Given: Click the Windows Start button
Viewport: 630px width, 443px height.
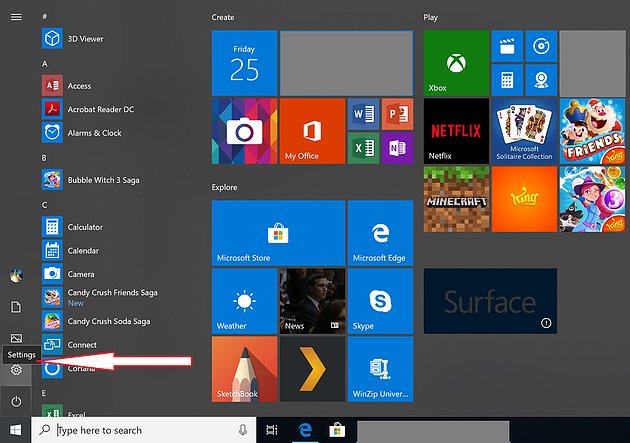Looking at the screenshot, I should 15,430.
